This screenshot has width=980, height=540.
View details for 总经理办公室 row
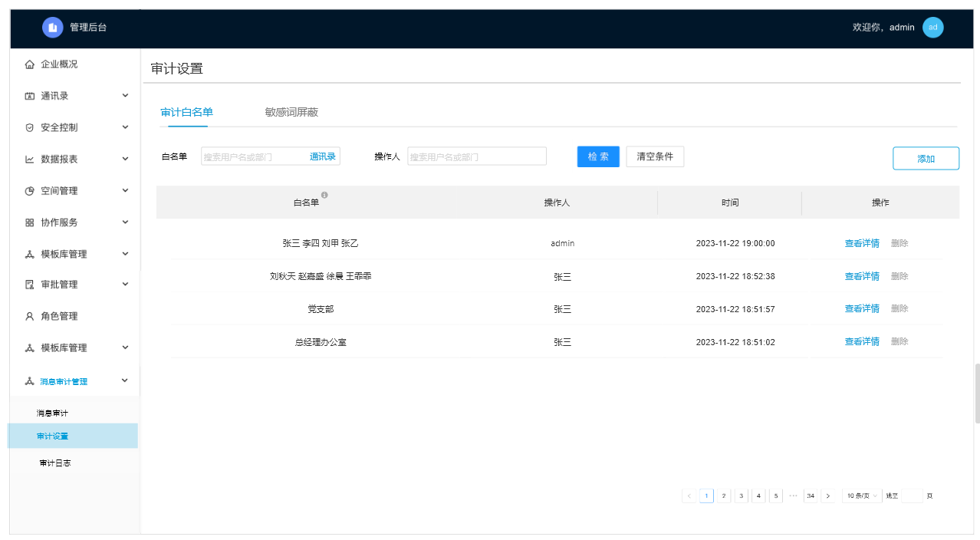coord(862,341)
